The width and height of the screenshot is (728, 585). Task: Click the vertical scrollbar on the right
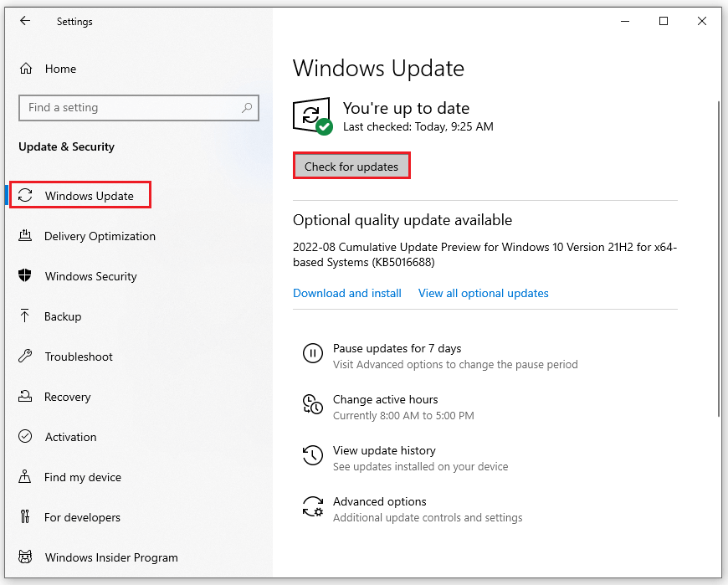[719, 258]
